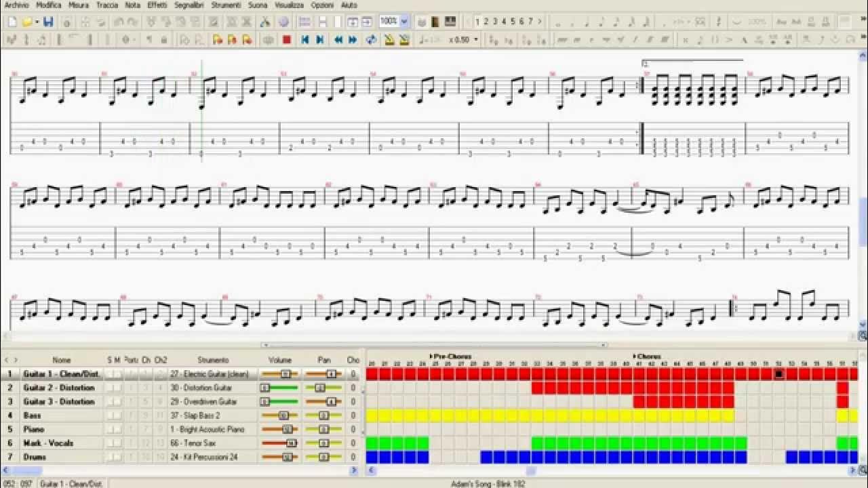Apply 8va octave marking

[781, 22]
